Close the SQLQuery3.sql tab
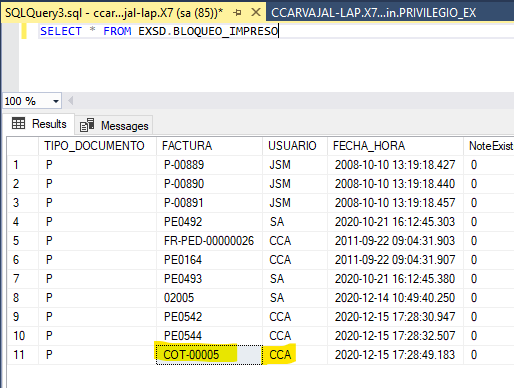The image size is (514, 388). (x=256, y=12)
